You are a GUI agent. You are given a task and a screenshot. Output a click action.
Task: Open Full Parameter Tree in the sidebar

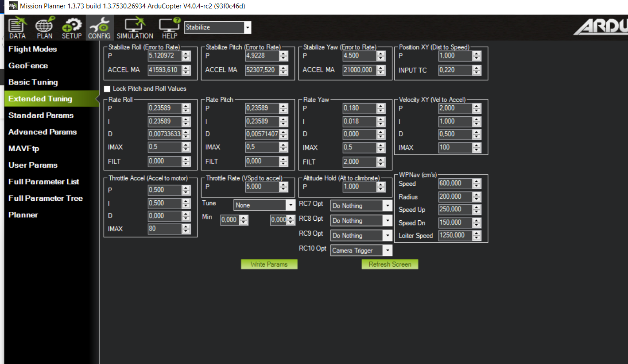pos(46,198)
